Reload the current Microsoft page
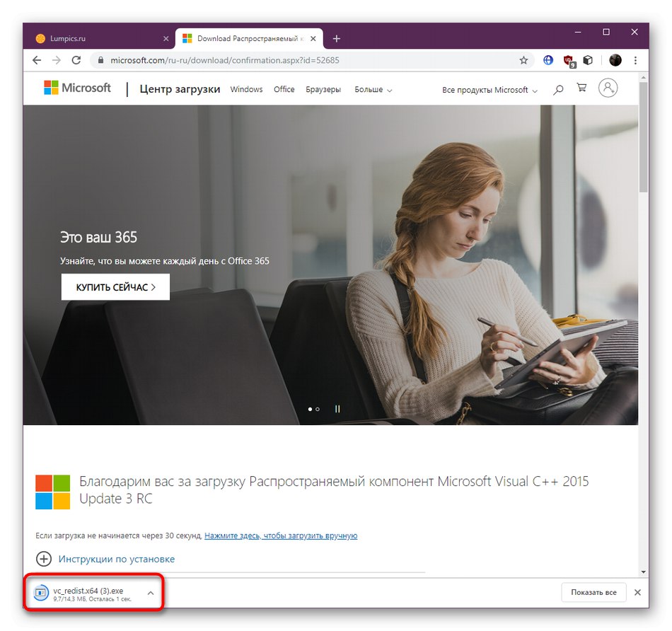Screen dimensions: 672x631 click(x=76, y=60)
